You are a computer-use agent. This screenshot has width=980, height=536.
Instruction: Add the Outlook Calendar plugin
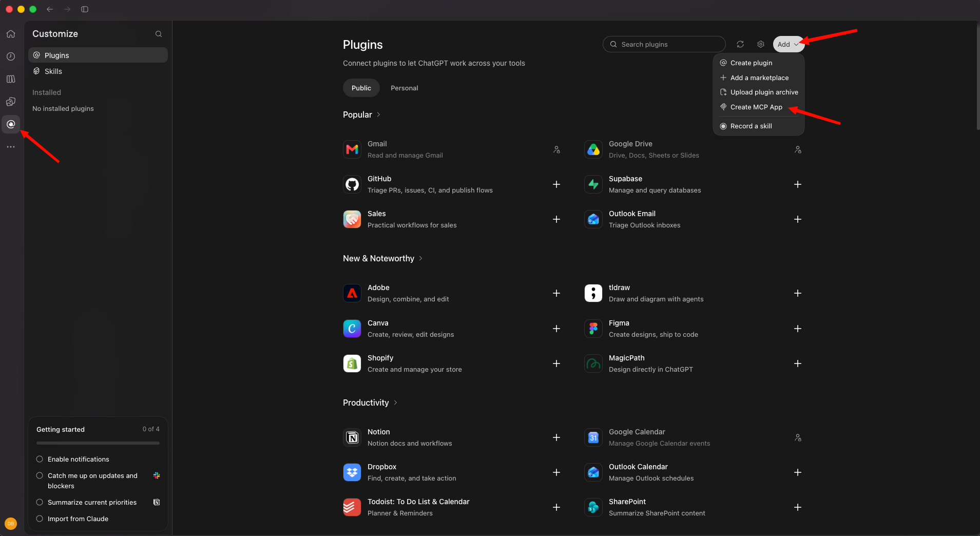[x=798, y=472]
